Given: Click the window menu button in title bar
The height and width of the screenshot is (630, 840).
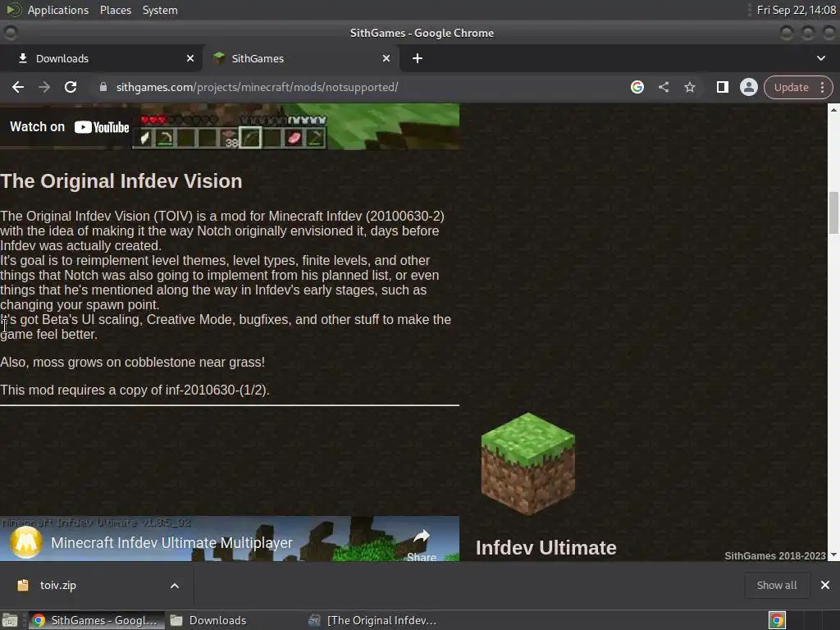Looking at the screenshot, I should 10,33.
